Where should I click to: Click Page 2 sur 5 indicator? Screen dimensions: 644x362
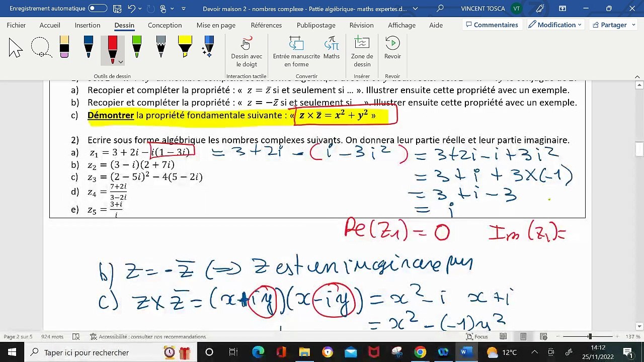(18, 337)
